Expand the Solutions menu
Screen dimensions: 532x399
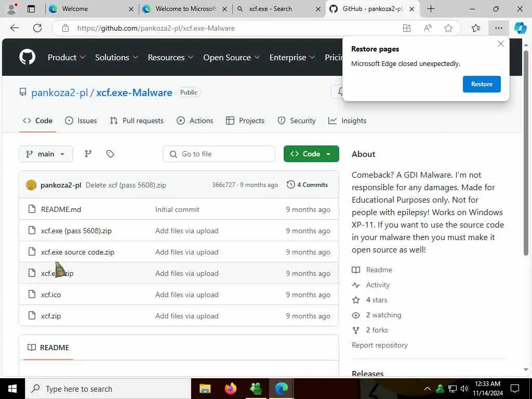(x=116, y=57)
